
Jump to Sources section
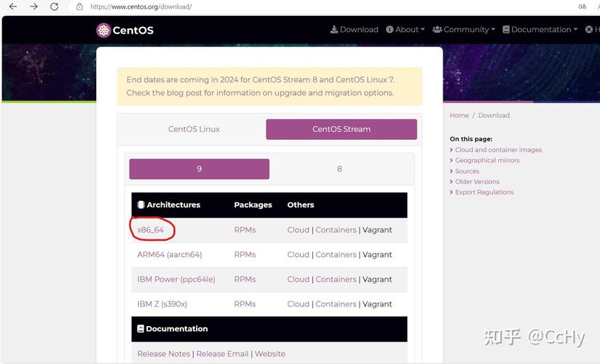coord(467,171)
